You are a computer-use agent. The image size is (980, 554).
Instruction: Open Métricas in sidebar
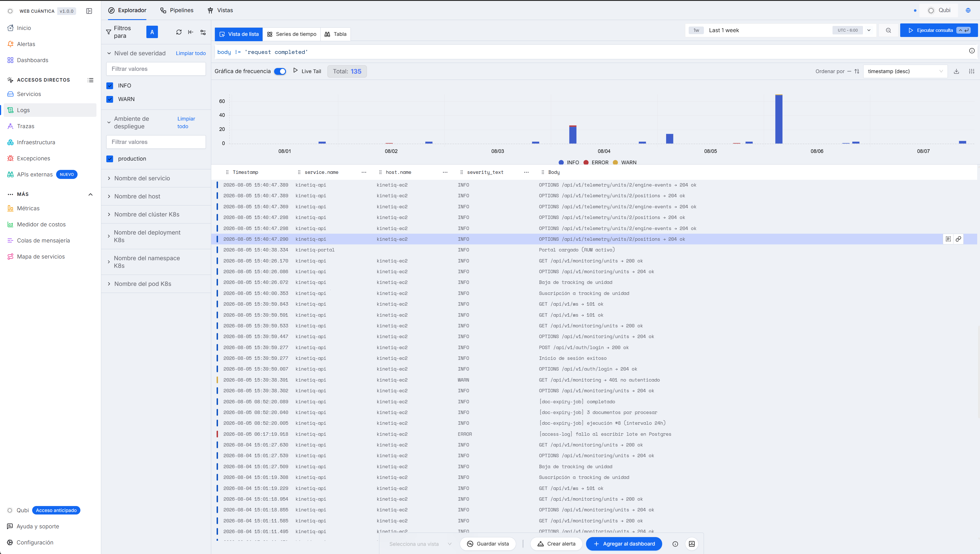pyautogui.click(x=28, y=208)
